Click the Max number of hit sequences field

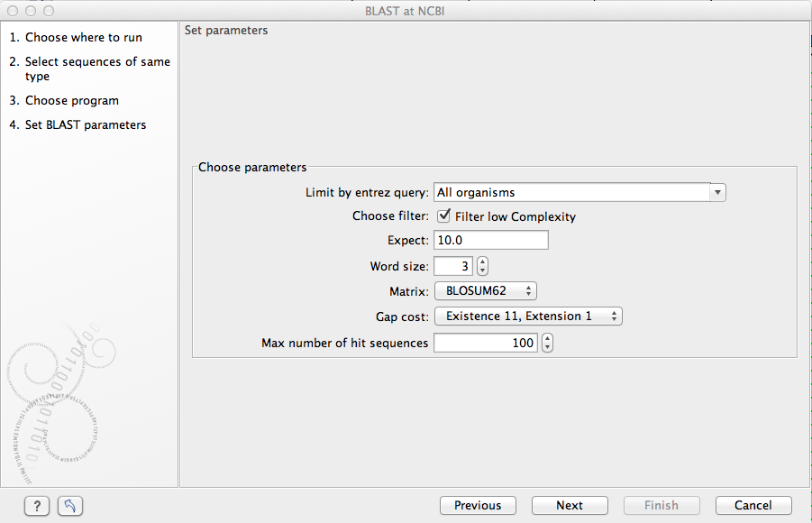pos(485,343)
